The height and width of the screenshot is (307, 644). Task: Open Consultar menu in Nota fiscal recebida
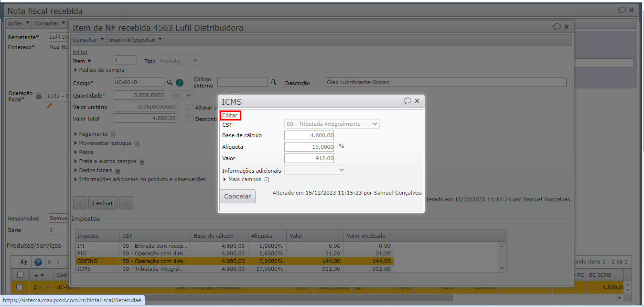(50, 23)
